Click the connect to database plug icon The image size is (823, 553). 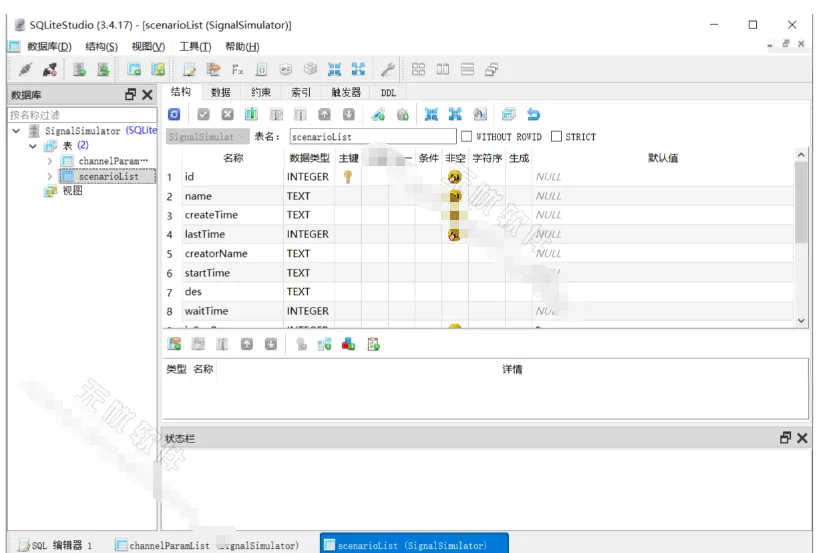26,69
